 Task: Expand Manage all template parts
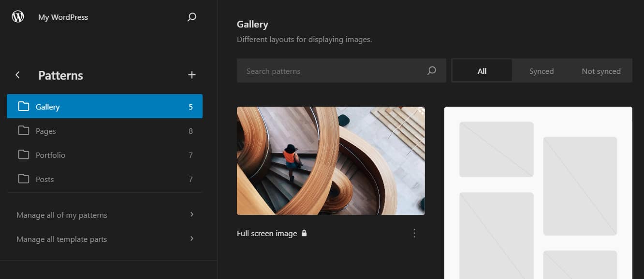click(61, 239)
